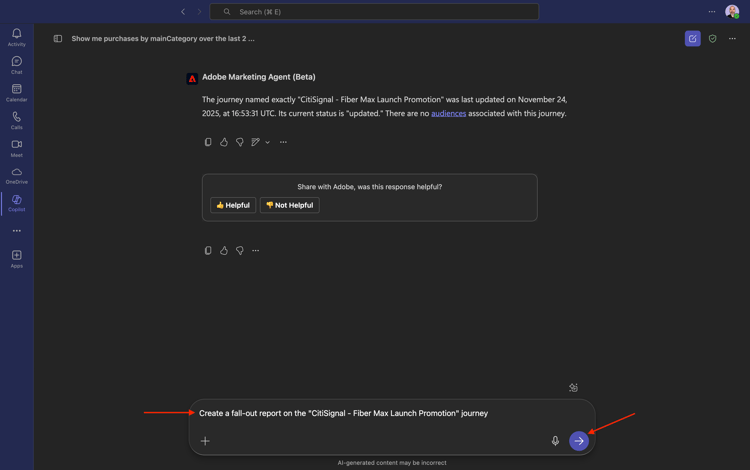750x470 pixels.
Task: Go back with the navigation arrow
Action: click(x=183, y=11)
